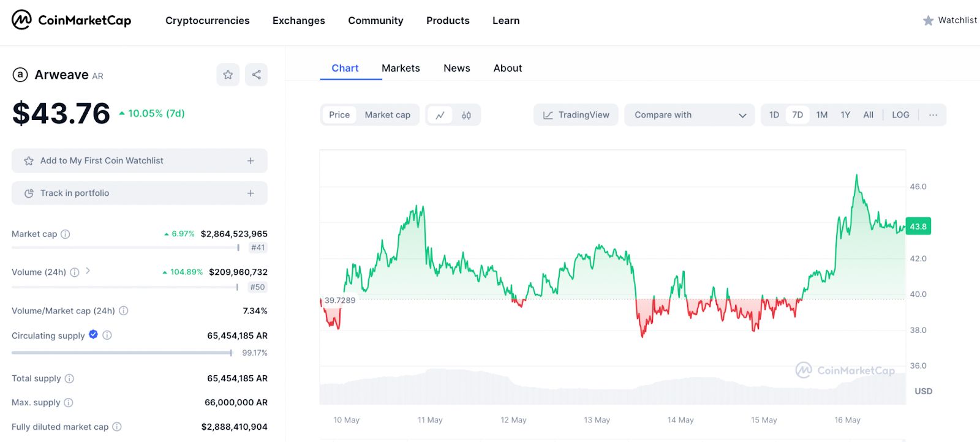
Task: Open Watchlist star in header
Action: point(928,20)
